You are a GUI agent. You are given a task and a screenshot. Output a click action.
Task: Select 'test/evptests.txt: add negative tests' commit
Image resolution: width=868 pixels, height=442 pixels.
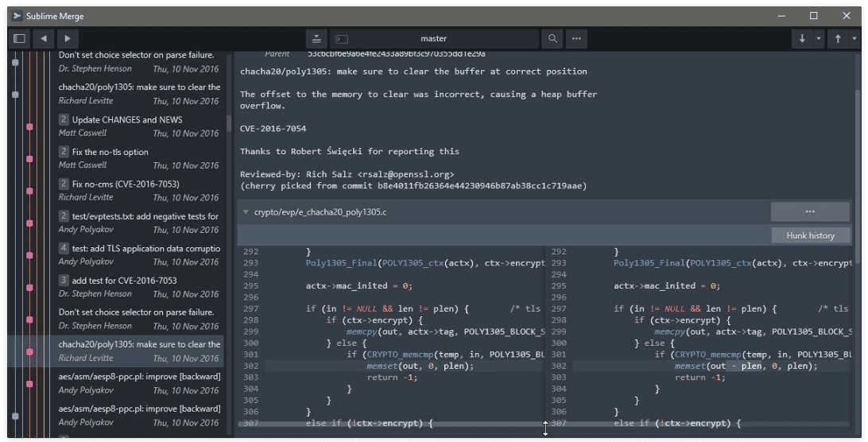[139, 223]
